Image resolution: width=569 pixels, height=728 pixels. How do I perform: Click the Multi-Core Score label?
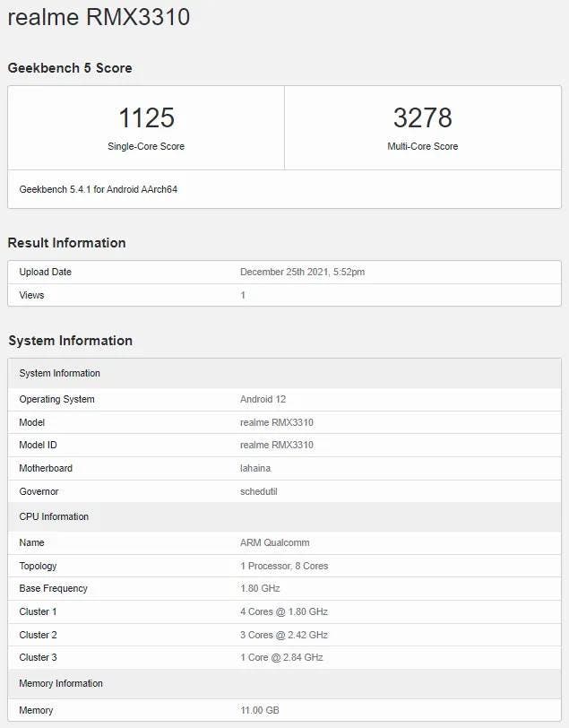(422, 146)
